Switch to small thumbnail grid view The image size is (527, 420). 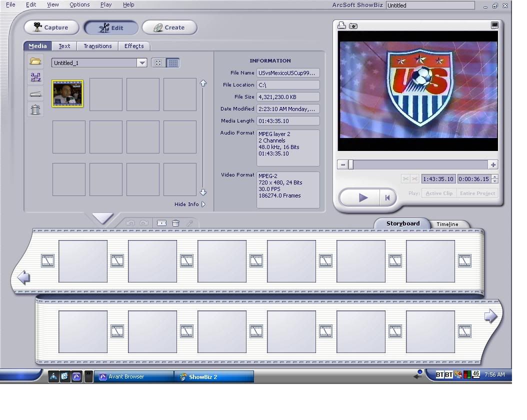173,63
